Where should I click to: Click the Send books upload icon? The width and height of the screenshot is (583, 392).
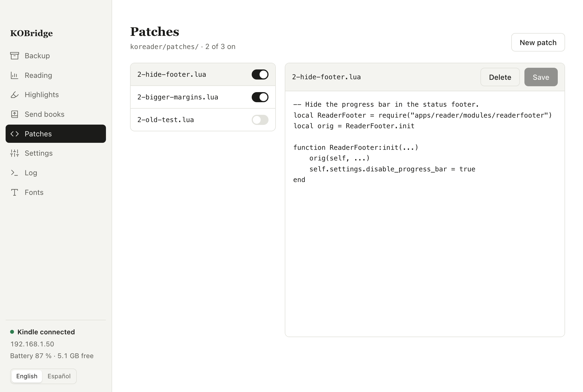click(15, 114)
